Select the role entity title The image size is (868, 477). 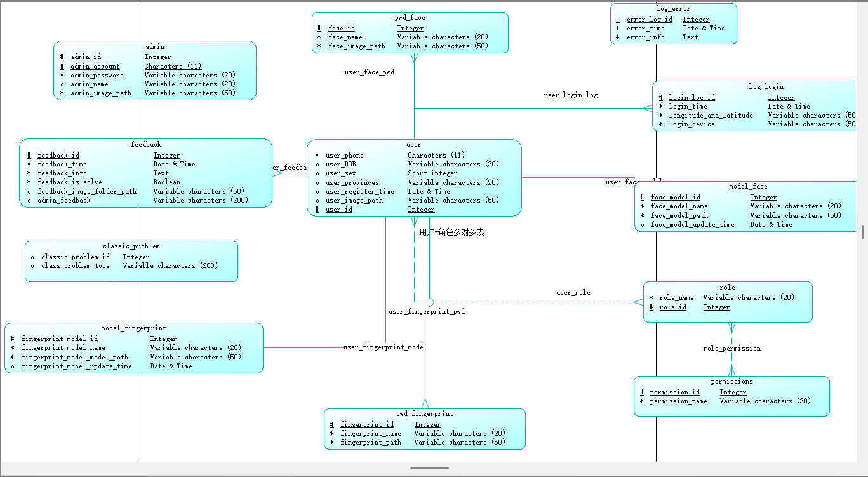(727, 287)
